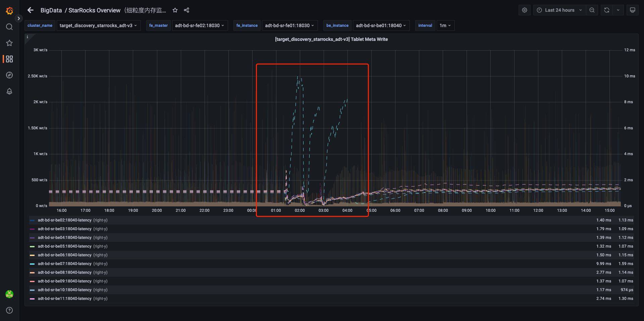Click the fe_master variable label
Viewport: 644px width, 321px height.
(x=158, y=25)
